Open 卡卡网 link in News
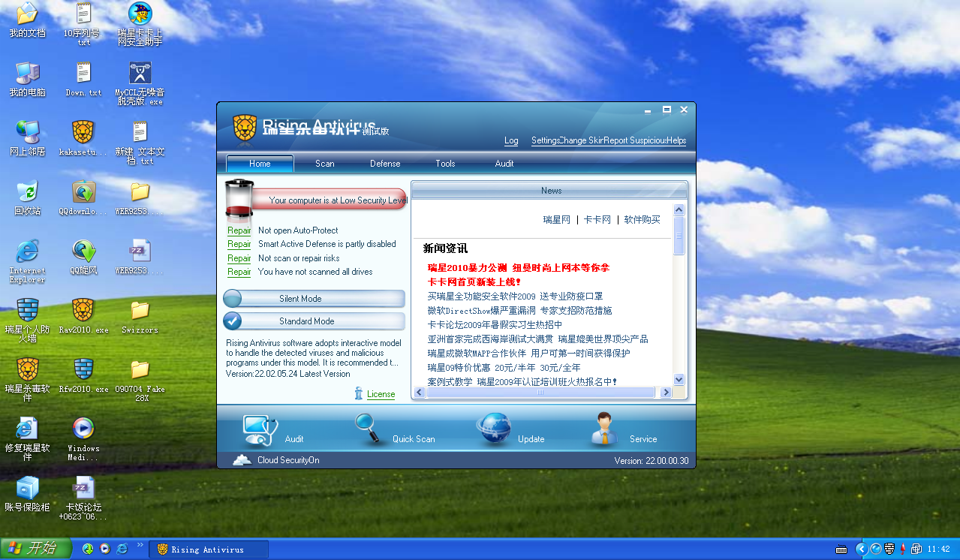960x560 pixels. tap(597, 220)
